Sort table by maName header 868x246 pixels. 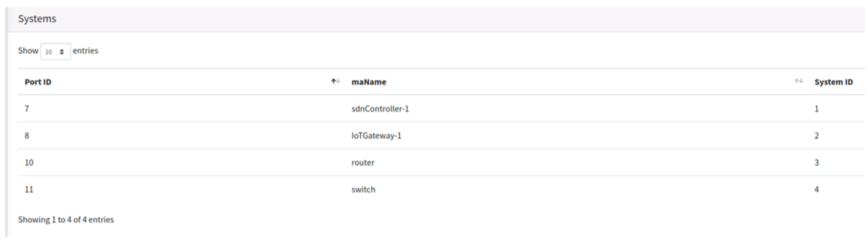pyautogui.click(x=369, y=82)
